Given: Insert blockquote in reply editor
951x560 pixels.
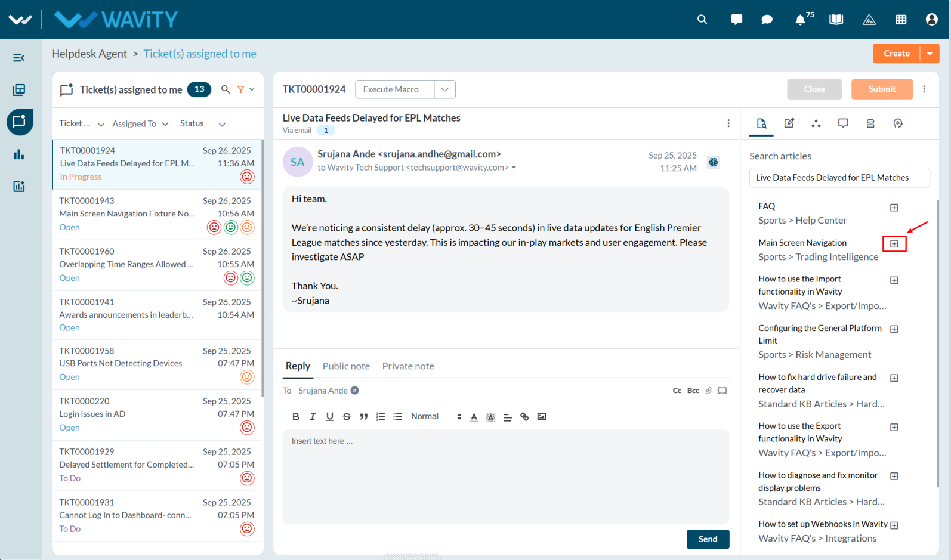Looking at the screenshot, I should (x=363, y=417).
